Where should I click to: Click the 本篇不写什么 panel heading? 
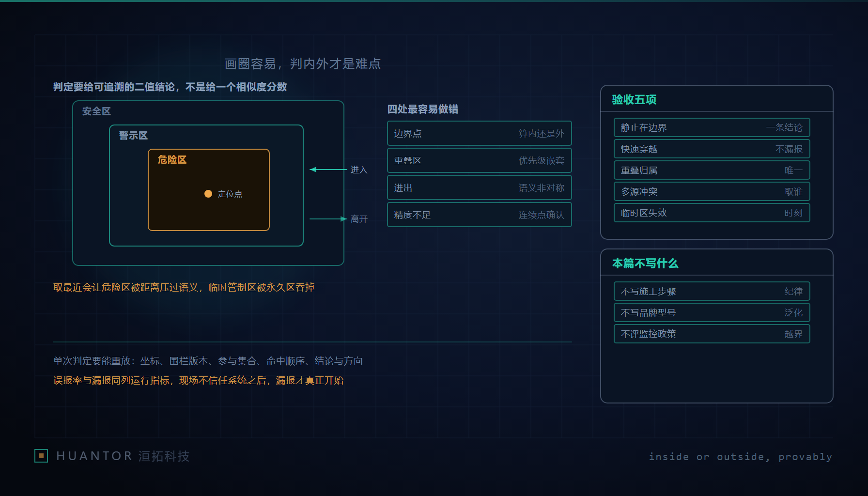coord(645,263)
